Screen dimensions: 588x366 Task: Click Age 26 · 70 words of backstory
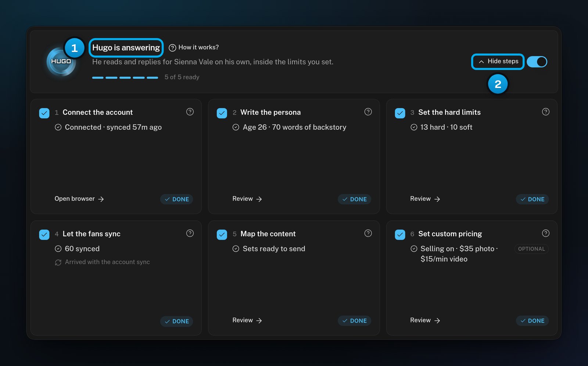(x=294, y=127)
